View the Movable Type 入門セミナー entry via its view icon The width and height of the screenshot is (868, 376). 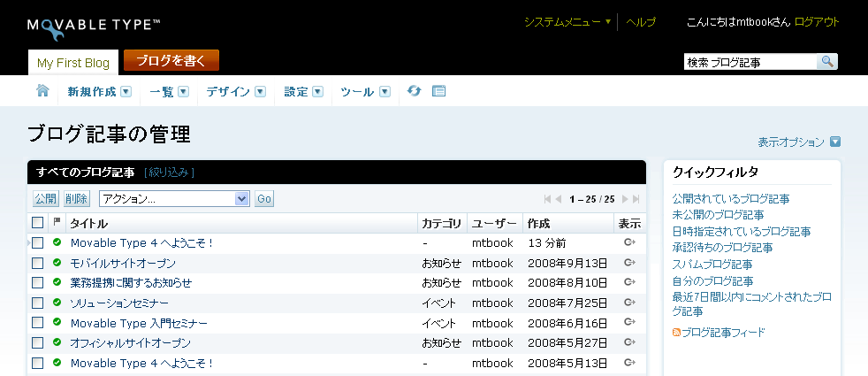tap(629, 322)
